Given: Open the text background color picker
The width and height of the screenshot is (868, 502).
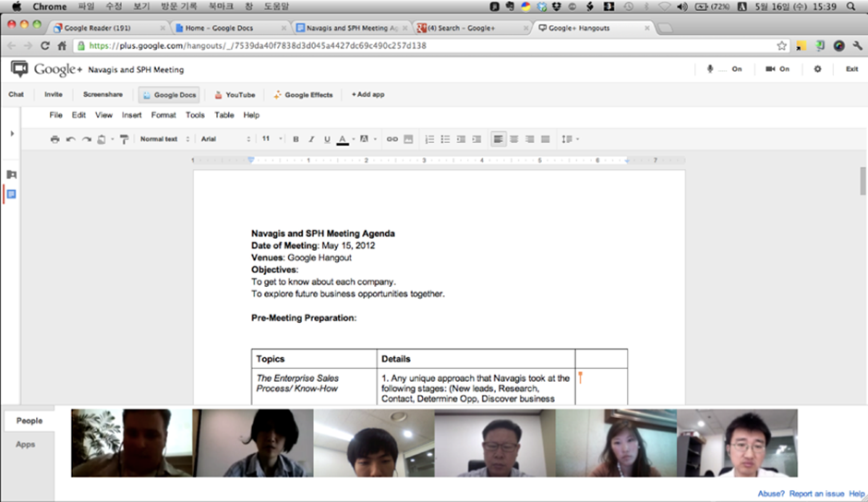Looking at the screenshot, I should 364,139.
